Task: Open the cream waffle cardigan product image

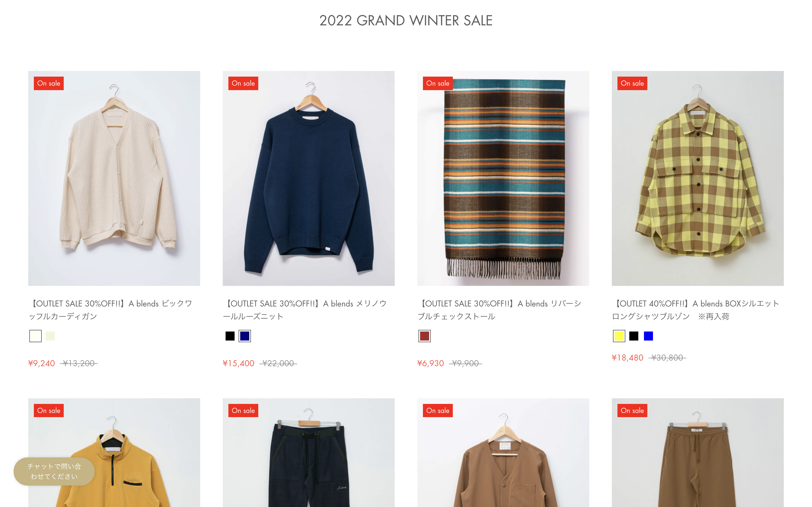Action: pyautogui.click(x=114, y=178)
